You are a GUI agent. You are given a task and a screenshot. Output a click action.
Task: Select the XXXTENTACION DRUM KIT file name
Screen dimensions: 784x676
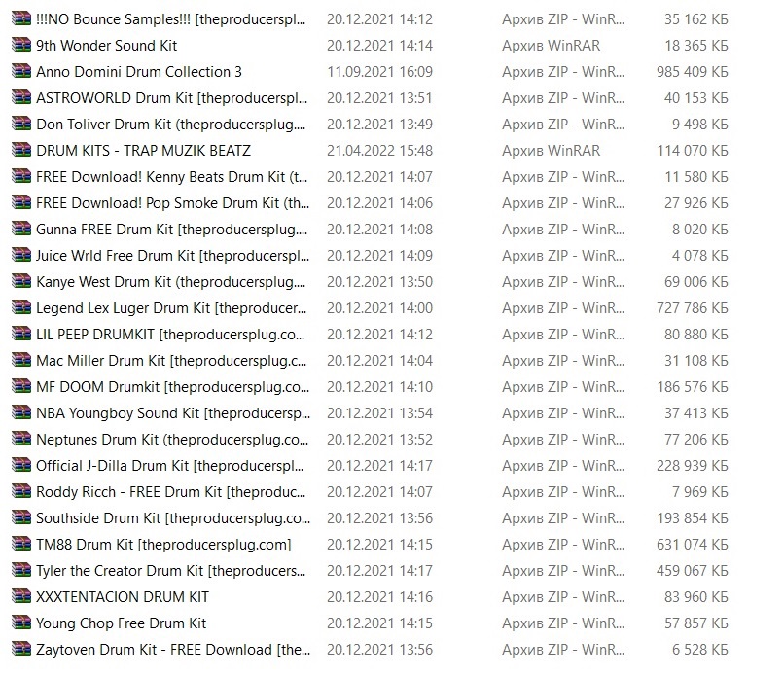pyautogui.click(x=123, y=596)
